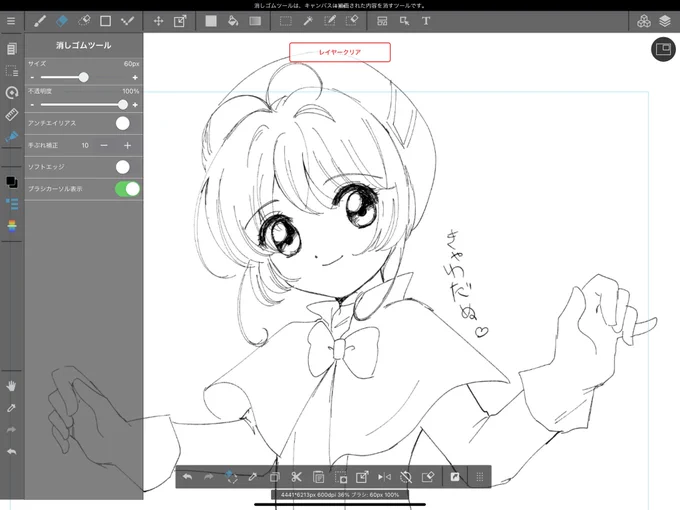Click the Reset rotation icon in bottom bar
The width and height of the screenshot is (680, 510).
(406, 477)
